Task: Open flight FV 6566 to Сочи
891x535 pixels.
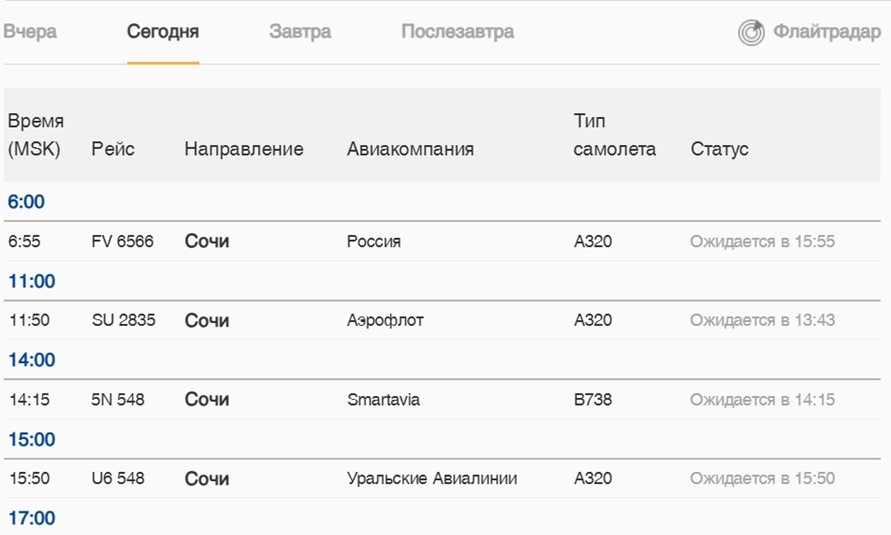Action: pyautogui.click(x=122, y=242)
